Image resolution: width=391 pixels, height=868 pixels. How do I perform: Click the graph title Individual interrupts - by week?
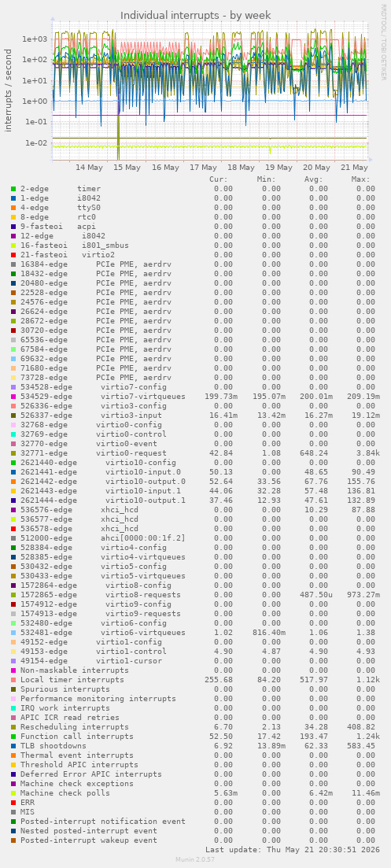click(196, 15)
